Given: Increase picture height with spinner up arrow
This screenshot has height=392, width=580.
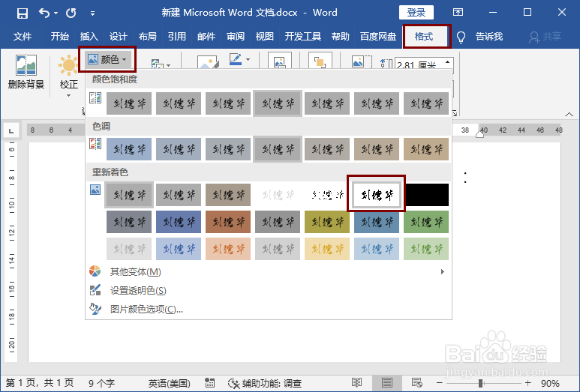Looking at the screenshot, I should [448, 61].
